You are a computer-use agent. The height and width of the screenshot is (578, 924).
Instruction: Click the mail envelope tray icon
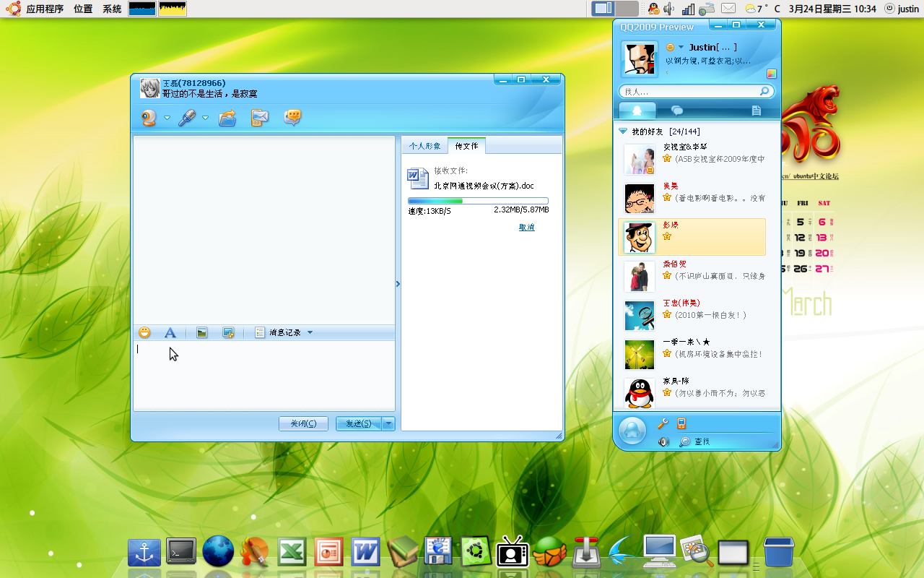point(728,9)
